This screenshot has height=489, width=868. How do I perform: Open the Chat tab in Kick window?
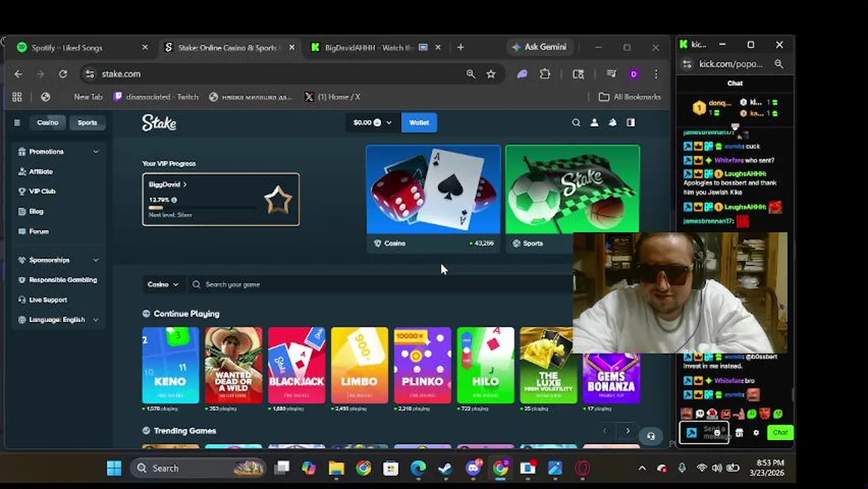(735, 84)
